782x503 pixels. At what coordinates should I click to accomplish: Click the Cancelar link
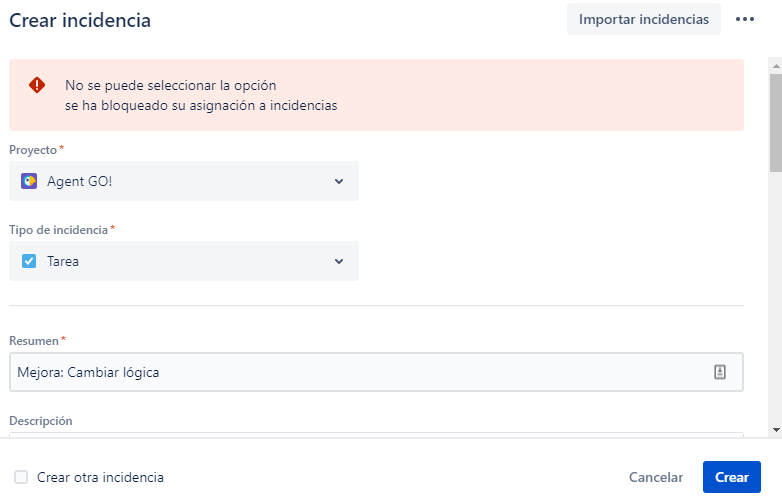[656, 477]
